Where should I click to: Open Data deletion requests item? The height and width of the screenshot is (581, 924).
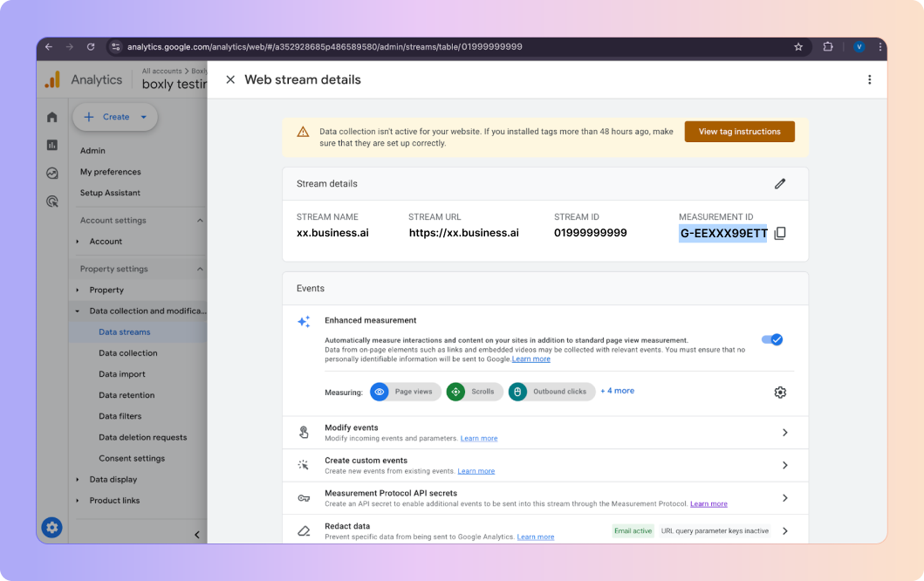(x=142, y=437)
